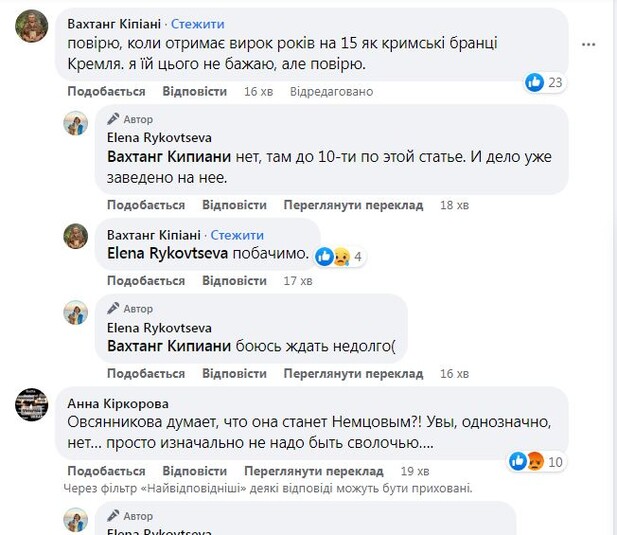Screen dimensions: 617x535
Task: Click Elena Rykovtseva's avatar on 10-ти reply
Action: point(76,122)
